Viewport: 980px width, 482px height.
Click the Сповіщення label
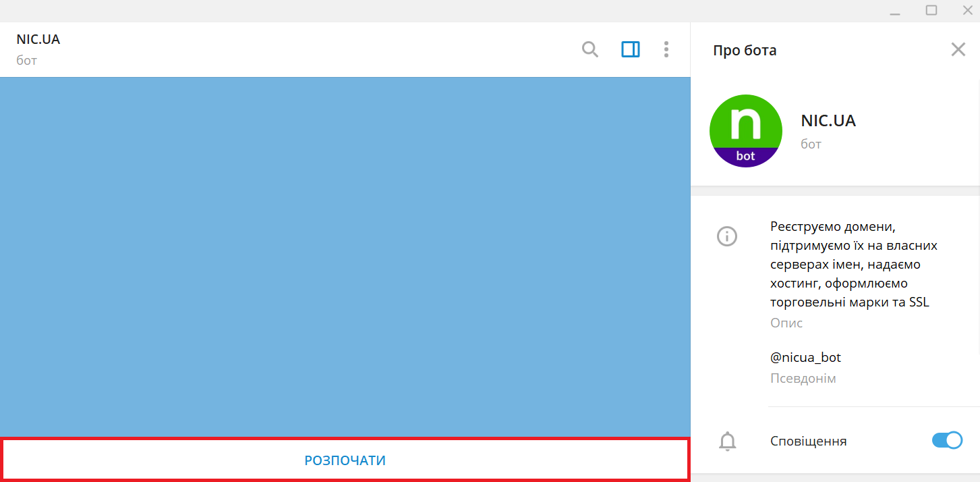point(808,441)
